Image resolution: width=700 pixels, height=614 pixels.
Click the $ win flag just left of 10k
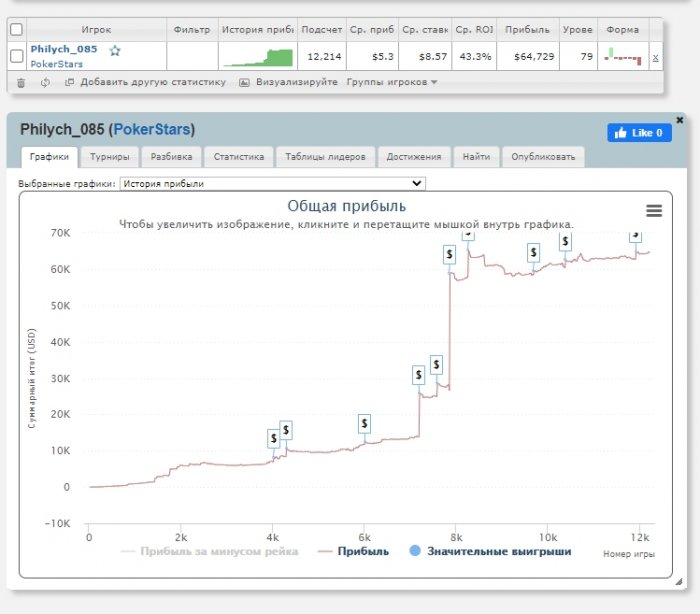[x=533, y=253]
